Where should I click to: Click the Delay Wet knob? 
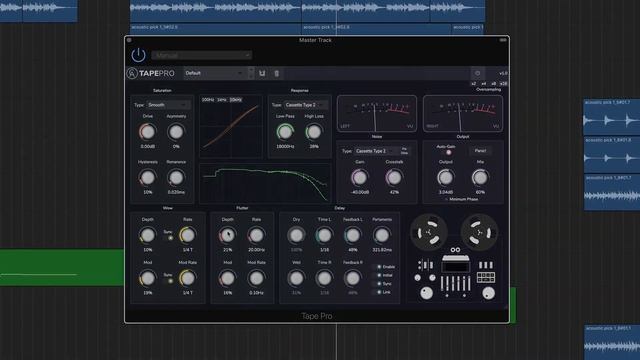click(x=296, y=278)
